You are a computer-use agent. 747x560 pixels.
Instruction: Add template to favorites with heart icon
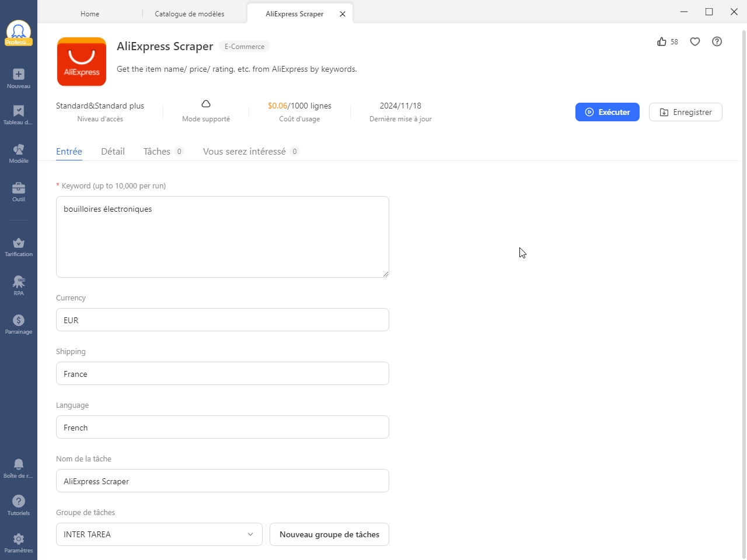pos(695,41)
